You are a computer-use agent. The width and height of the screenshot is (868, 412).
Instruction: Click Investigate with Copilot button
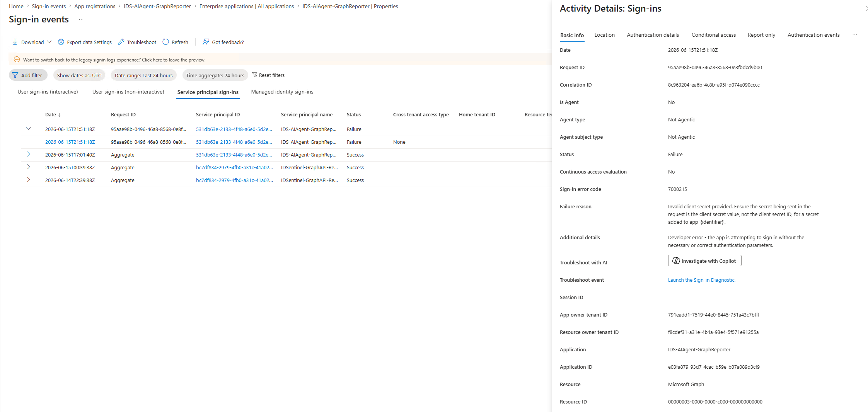[x=704, y=260]
